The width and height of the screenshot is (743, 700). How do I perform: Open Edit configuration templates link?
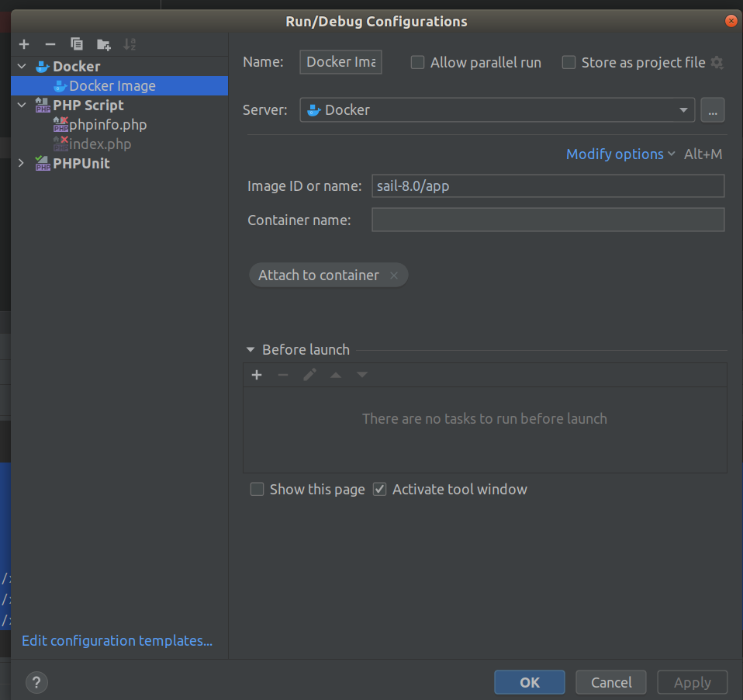tap(117, 641)
